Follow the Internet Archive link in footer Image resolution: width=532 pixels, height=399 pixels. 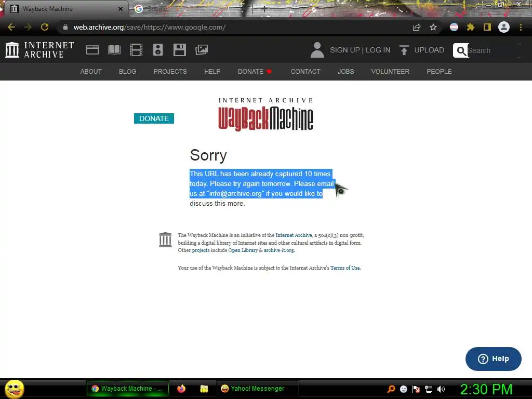pos(294,235)
